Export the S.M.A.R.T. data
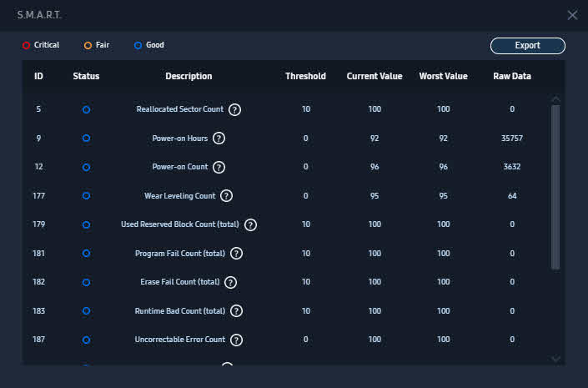This screenshot has height=388, width=588. [527, 46]
